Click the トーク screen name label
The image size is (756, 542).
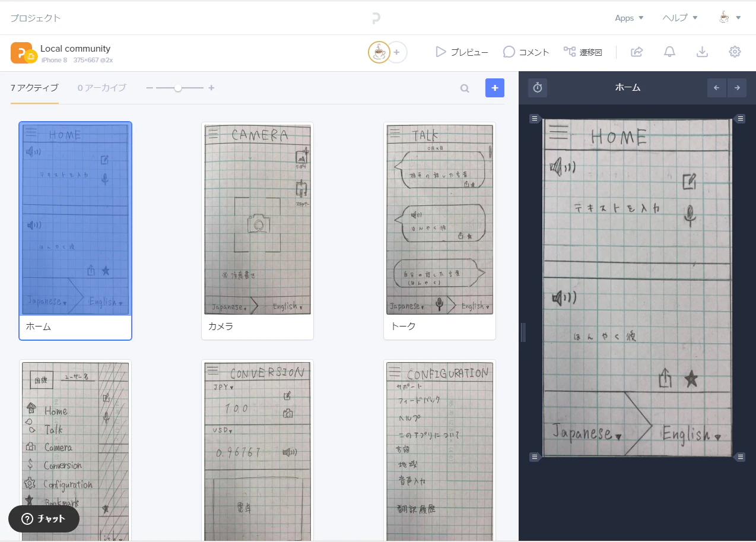(403, 327)
